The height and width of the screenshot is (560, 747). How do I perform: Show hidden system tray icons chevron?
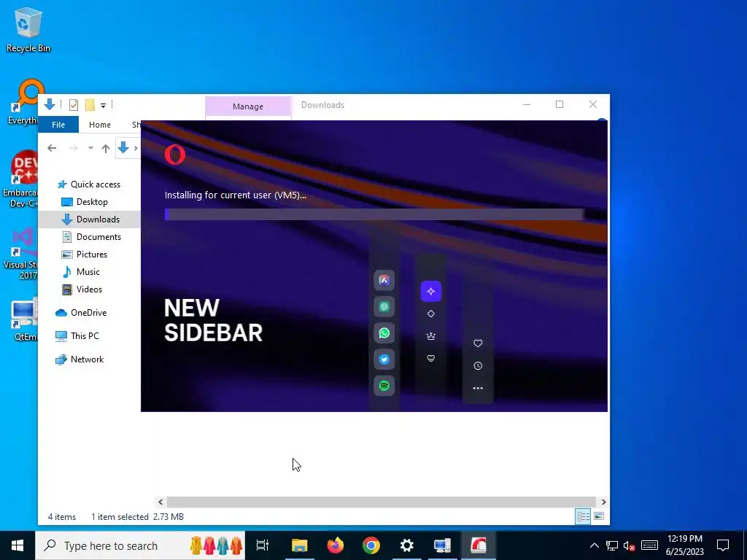point(594,545)
